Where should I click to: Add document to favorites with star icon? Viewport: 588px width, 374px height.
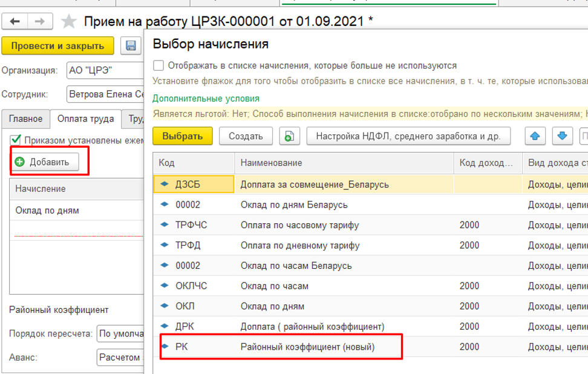(x=68, y=21)
